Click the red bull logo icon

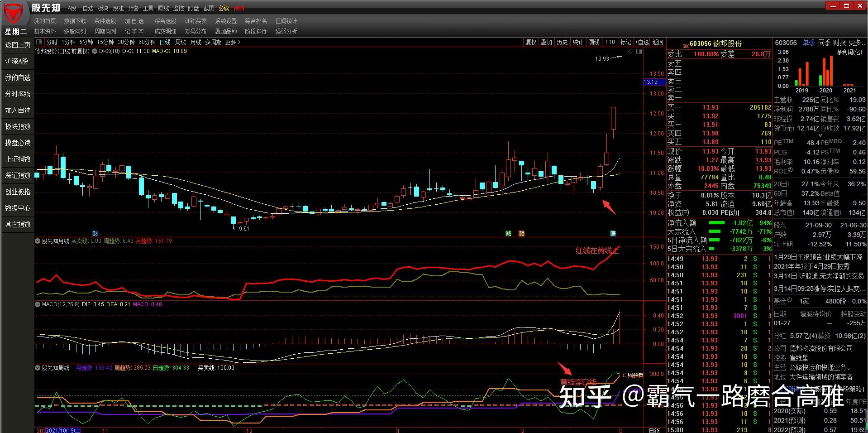pos(14,13)
